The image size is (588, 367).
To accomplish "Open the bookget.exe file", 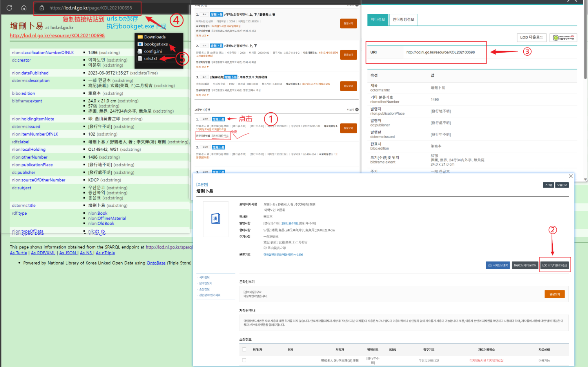I will pos(156,44).
